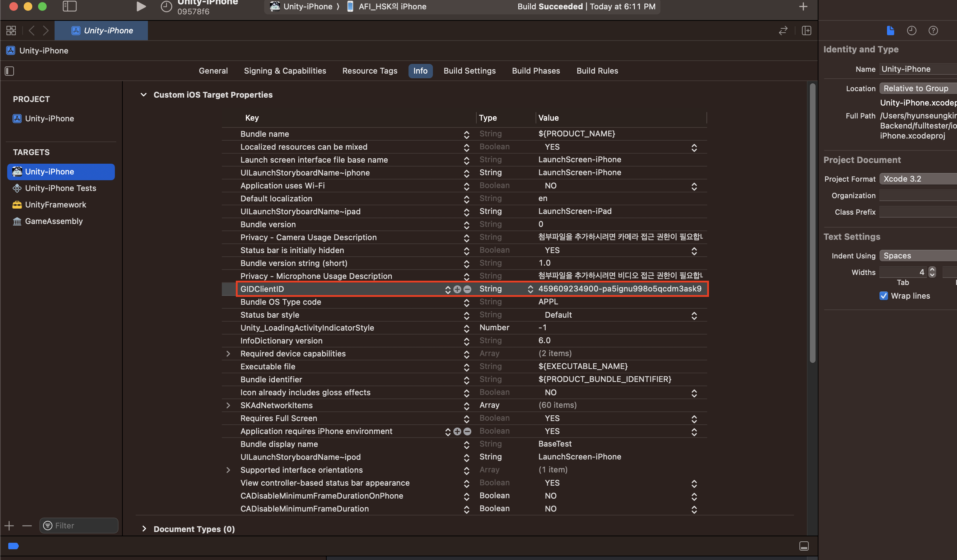Click the Run (play) build button
The image size is (957, 560).
pos(141,6)
